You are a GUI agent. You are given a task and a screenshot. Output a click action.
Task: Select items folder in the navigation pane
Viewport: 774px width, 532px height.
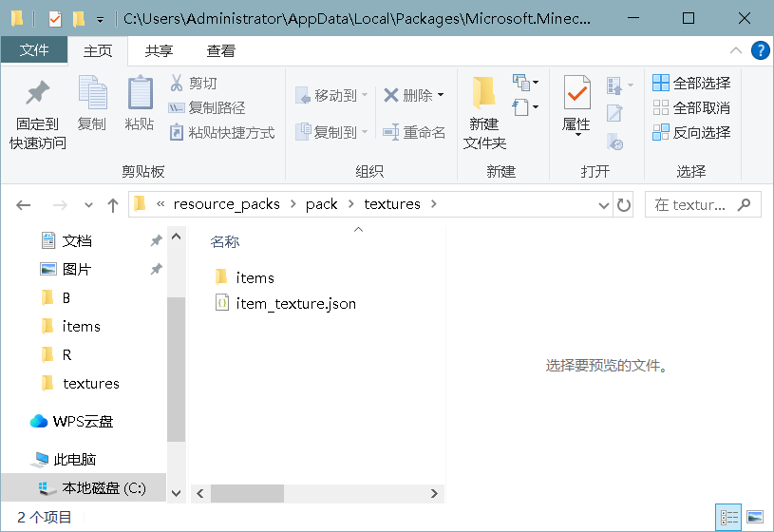[84, 326]
